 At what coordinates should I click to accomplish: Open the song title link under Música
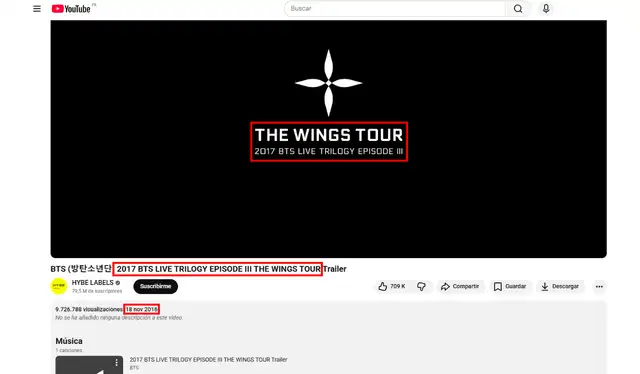point(208,359)
